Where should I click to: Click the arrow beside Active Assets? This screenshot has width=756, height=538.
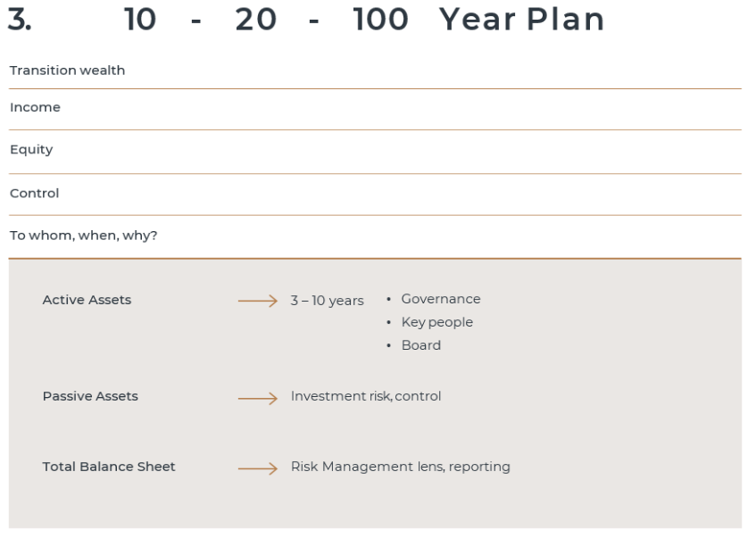click(x=257, y=301)
